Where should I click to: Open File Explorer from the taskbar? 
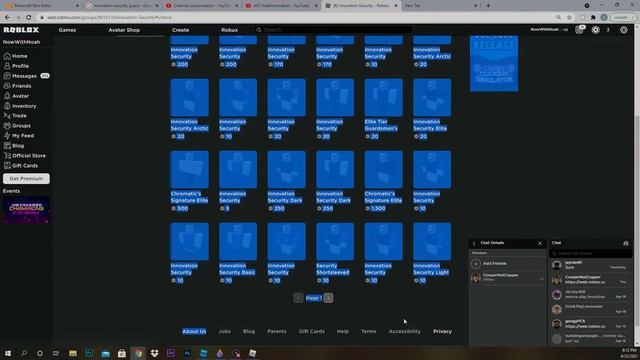click(x=73, y=353)
